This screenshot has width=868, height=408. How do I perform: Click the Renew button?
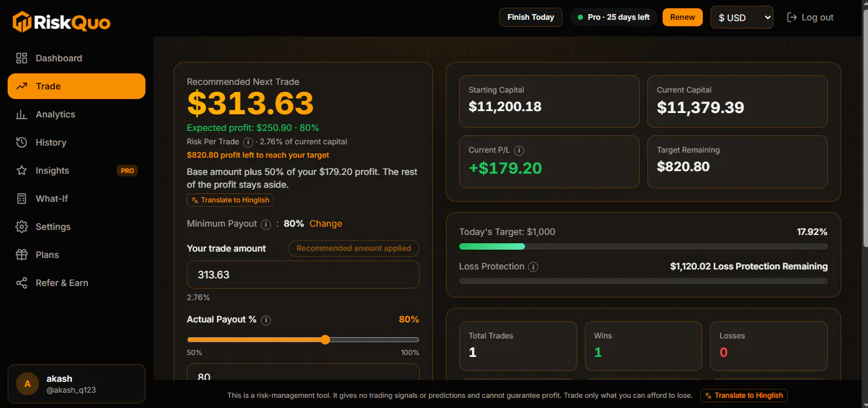pos(682,17)
